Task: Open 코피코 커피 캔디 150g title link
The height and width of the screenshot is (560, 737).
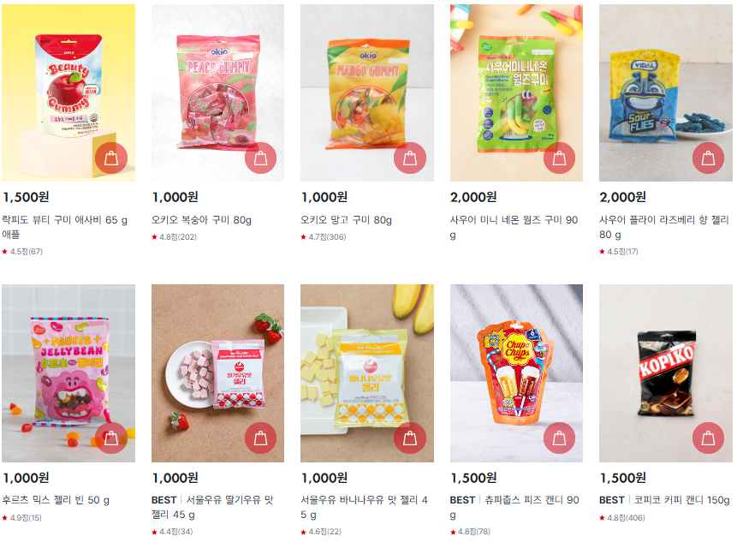Action: coord(681,500)
